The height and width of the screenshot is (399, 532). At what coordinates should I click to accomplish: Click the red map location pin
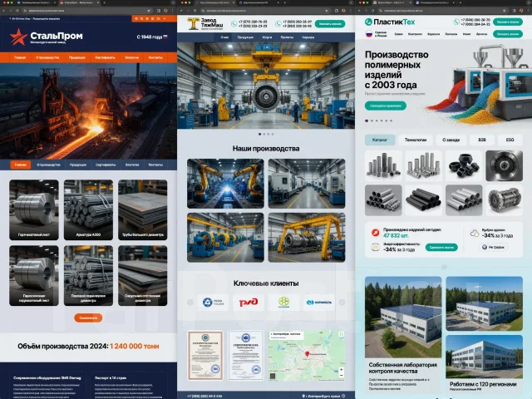tap(307, 354)
